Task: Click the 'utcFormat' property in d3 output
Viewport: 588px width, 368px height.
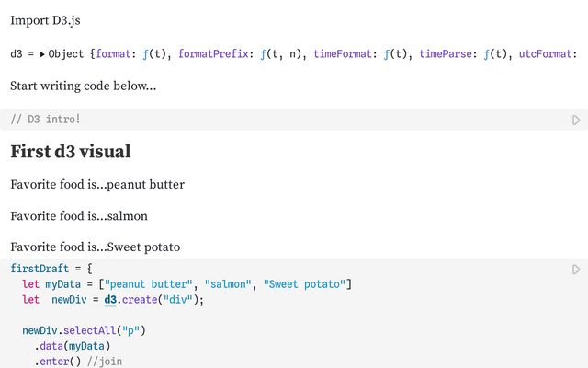Action: [547, 54]
